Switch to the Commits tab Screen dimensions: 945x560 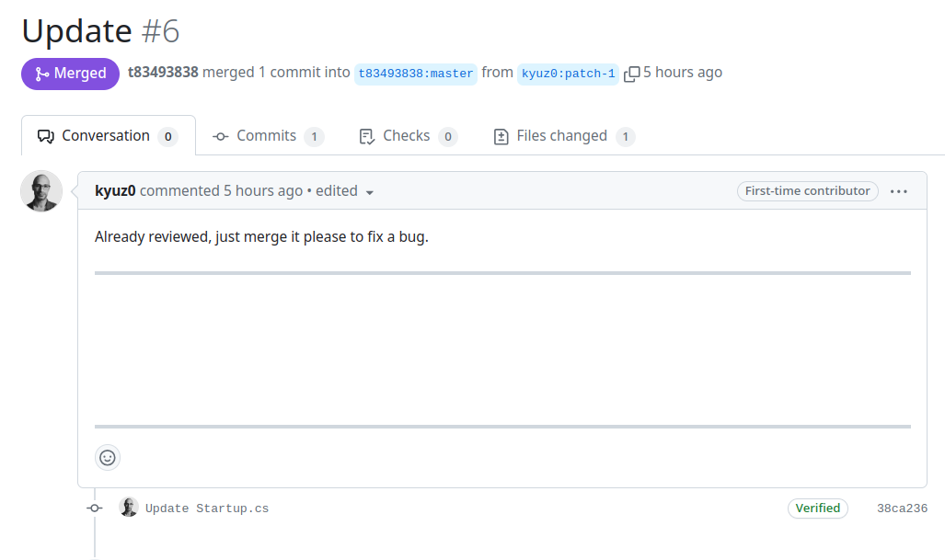tap(267, 135)
